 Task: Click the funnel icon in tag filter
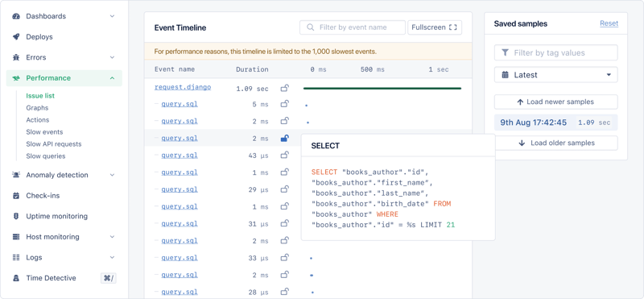[506, 53]
